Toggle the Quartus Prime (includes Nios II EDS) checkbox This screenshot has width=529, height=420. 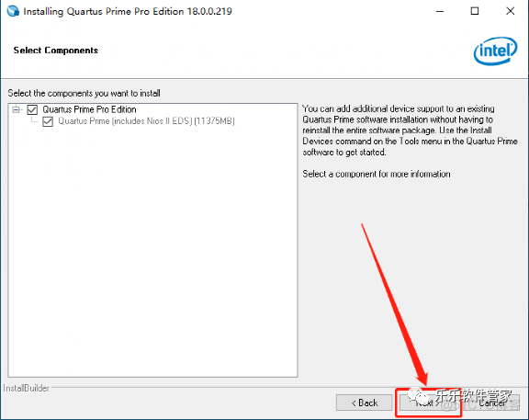click(48, 121)
